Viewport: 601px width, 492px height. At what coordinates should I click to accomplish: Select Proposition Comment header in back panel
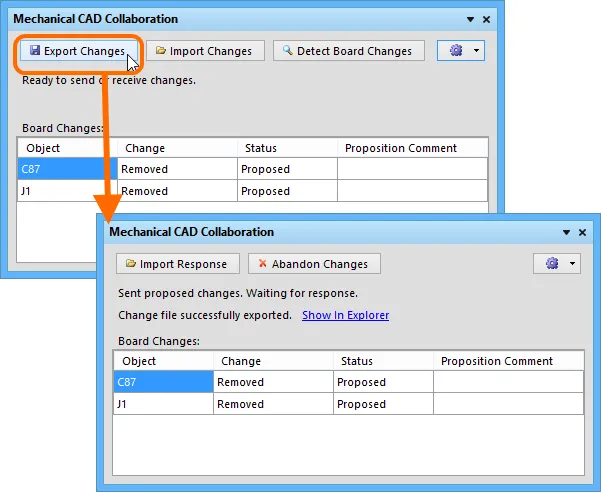coord(413,148)
